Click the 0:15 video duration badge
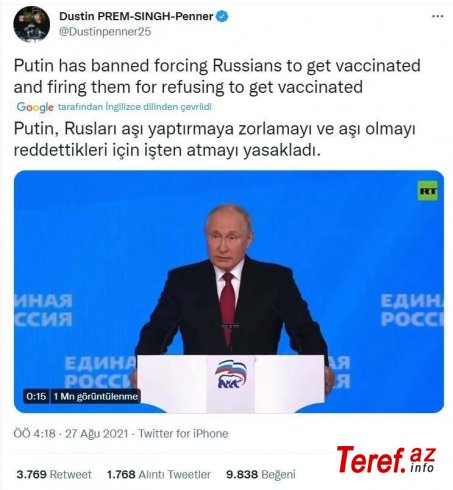453x490 pixels. point(36,396)
